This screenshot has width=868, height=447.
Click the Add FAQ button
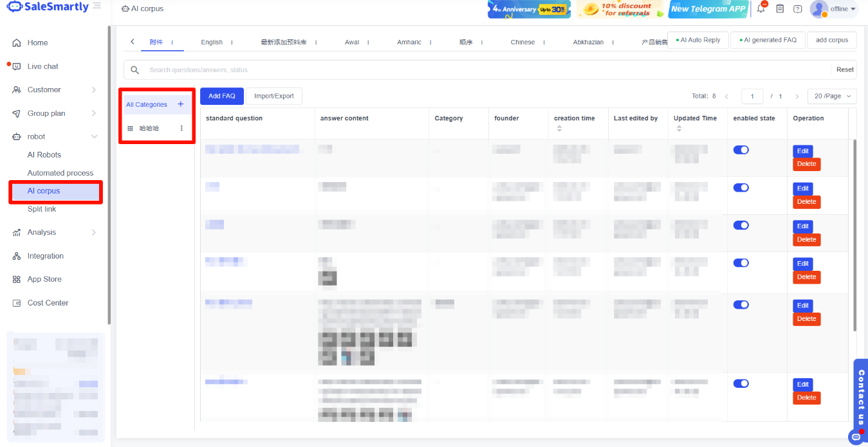221,96
